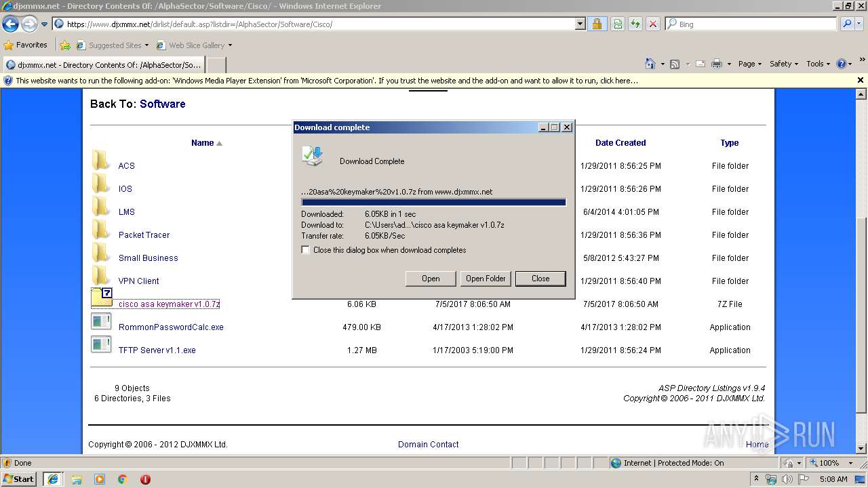Image resolution: width=868 pixels, height=488 pixels.
Task: Open the Domain Contact link
Action: (429, 445)
